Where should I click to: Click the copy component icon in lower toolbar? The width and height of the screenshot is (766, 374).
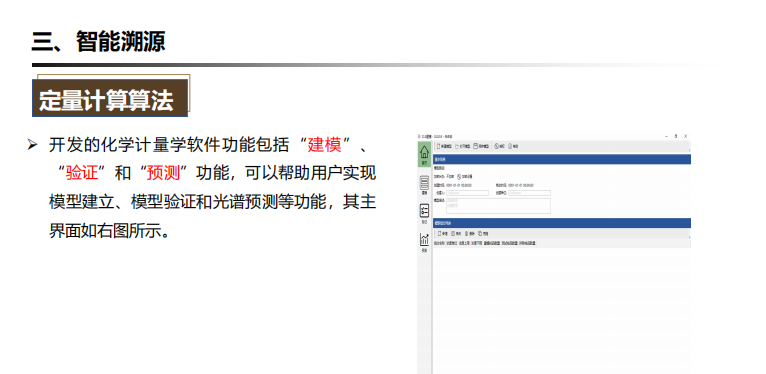(x=480, y=233)
